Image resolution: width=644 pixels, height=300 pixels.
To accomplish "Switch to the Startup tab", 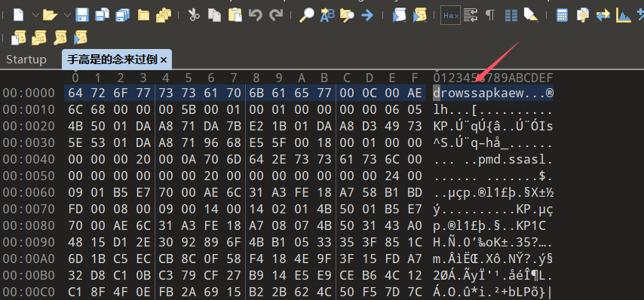I will (x=26, y=60).
